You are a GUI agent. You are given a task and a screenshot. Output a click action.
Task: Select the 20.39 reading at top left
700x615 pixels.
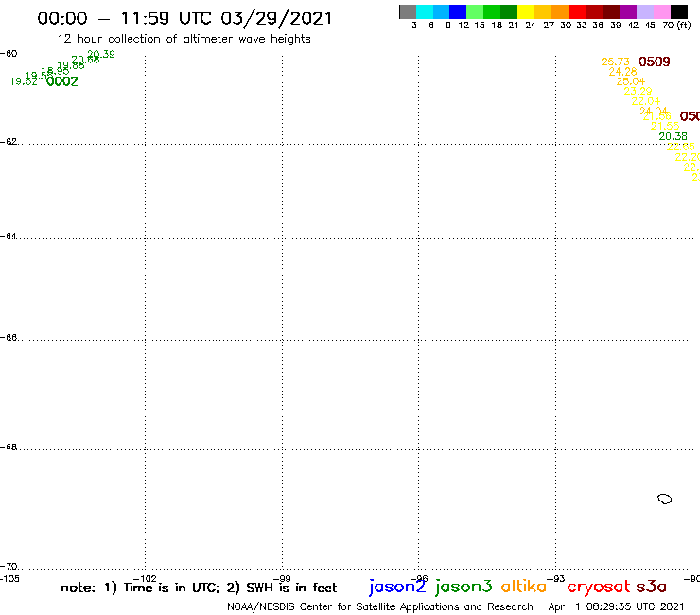[101, 54]
